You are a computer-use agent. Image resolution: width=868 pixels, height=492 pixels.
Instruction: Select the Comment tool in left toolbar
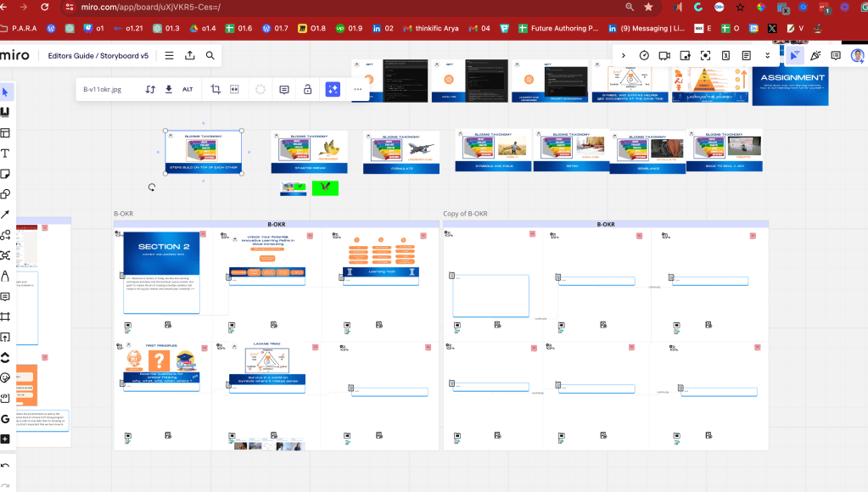coord(5,297)
